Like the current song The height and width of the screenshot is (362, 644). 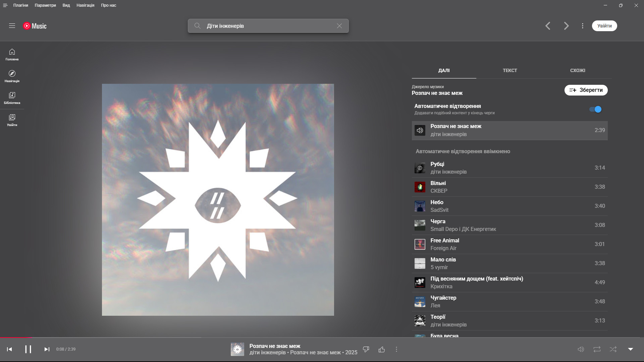tap(382, 349)
